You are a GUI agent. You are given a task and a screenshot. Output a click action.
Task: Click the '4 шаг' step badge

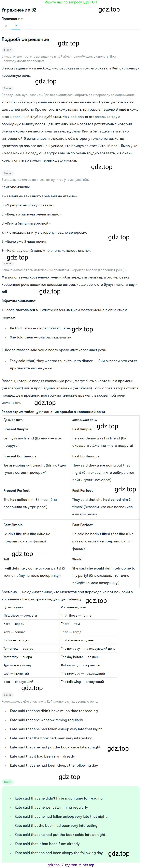[8, 264]
